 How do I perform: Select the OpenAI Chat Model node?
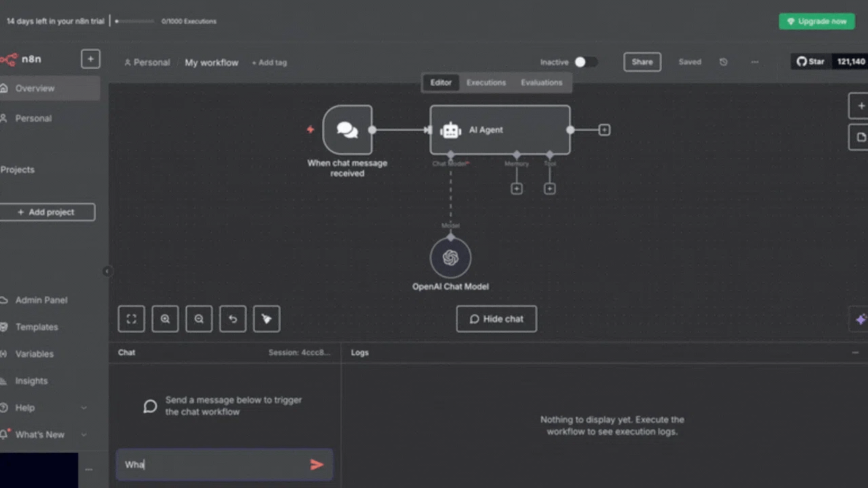450,258
